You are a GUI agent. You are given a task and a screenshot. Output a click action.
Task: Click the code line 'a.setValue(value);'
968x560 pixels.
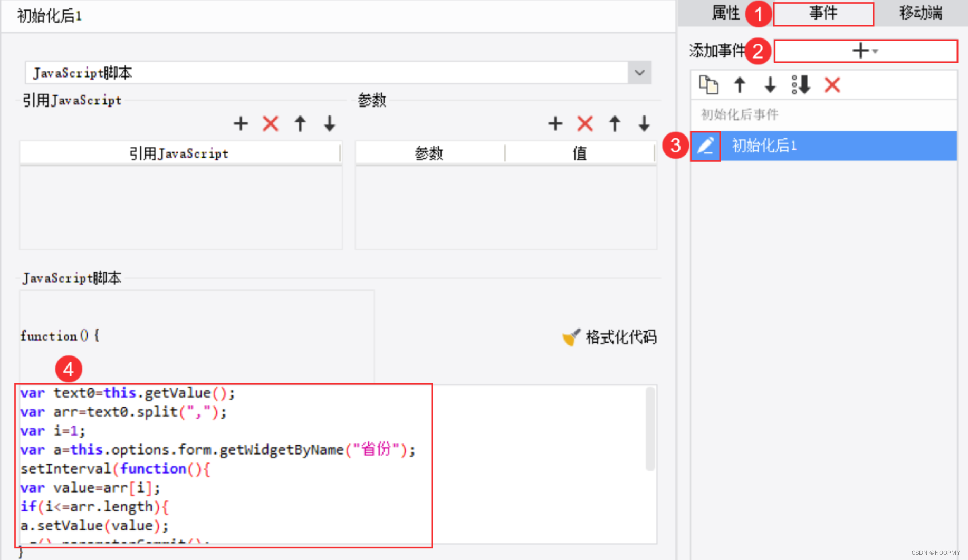[x=94, y=526]
